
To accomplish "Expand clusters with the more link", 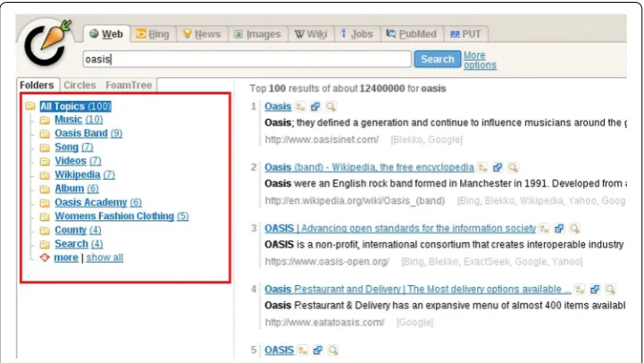I will click(66, 257).
